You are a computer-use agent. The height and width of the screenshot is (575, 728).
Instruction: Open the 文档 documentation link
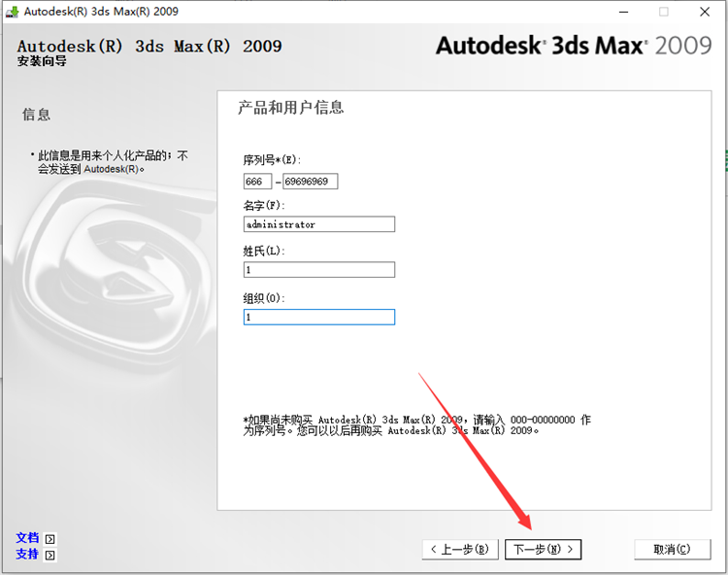[27, 538]
